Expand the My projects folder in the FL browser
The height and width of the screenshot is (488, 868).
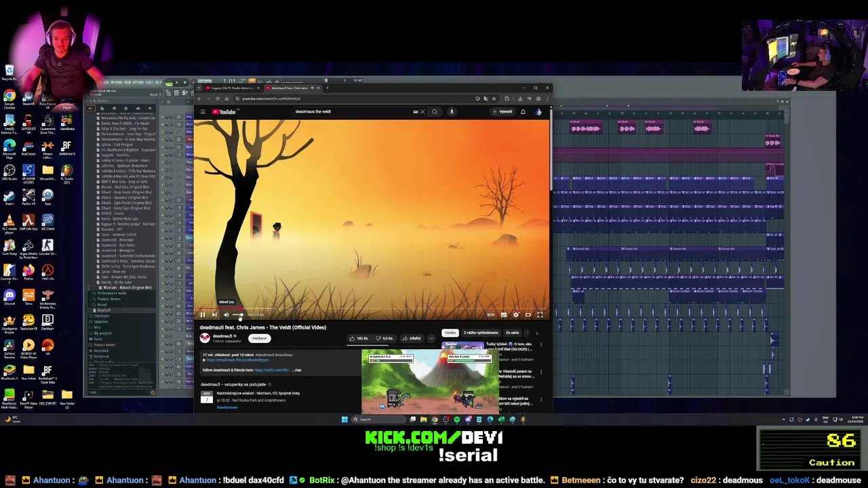point(102,333)
